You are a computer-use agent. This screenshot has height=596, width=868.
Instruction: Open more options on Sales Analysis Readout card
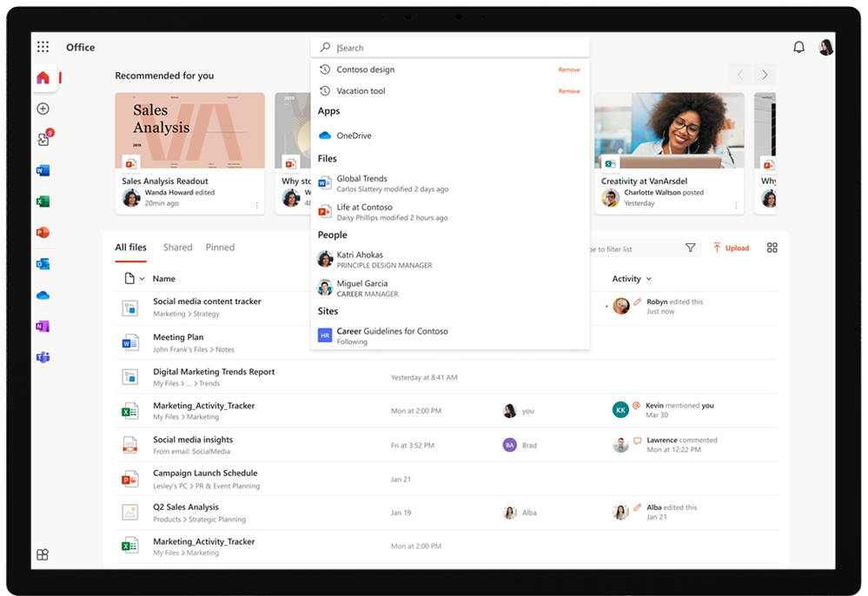(x=257, y=205)
